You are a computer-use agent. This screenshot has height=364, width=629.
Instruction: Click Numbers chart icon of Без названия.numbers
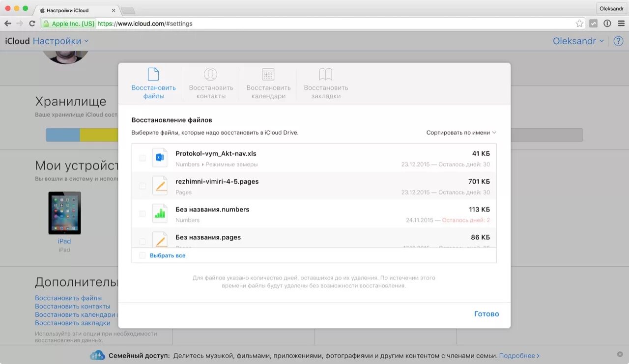click(160, 214)
